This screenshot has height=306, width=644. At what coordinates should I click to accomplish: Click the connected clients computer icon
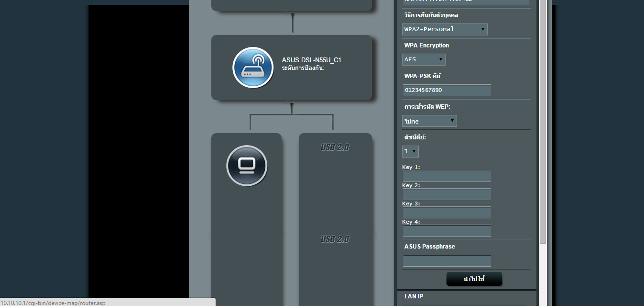click(x=246, y=165)
